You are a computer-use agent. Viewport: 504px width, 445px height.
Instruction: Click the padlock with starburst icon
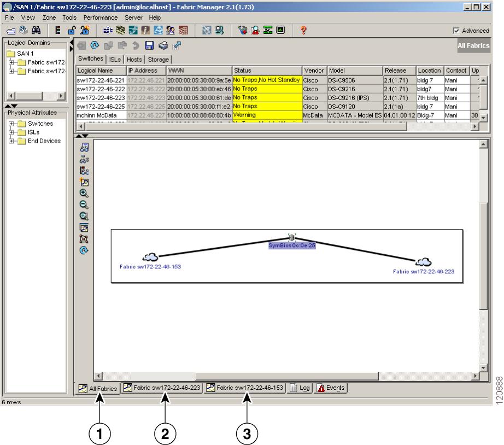pyautogui.click(x=85, y=30)
